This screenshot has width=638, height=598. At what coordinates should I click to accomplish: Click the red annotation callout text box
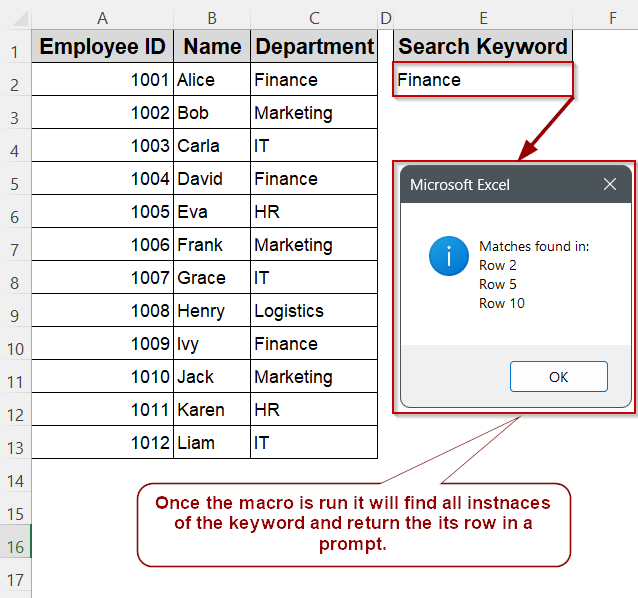(353, 523)
